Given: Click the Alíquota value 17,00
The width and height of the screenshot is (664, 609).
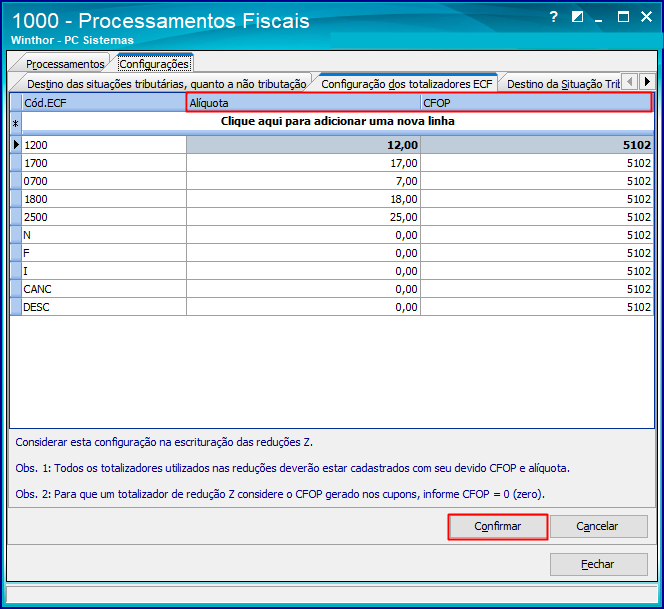Looking at the screenshot, I should 303,163.
